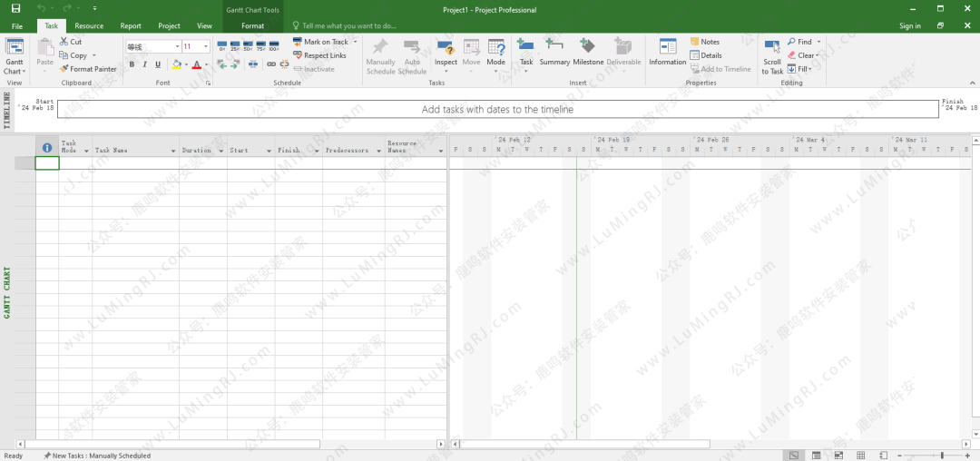This screenshot has width=980, height=461.
Task: Expand the Task Name column filter arrow
Action: [172, 152]
